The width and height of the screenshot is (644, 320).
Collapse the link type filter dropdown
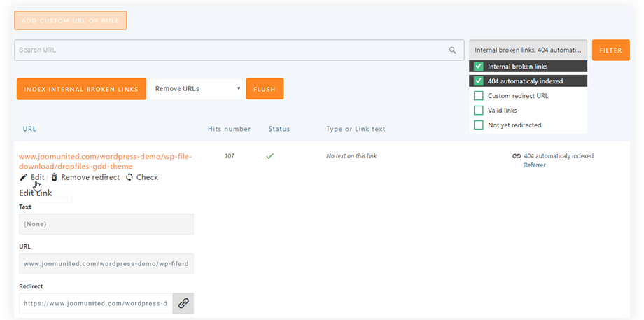click(528, 50)
